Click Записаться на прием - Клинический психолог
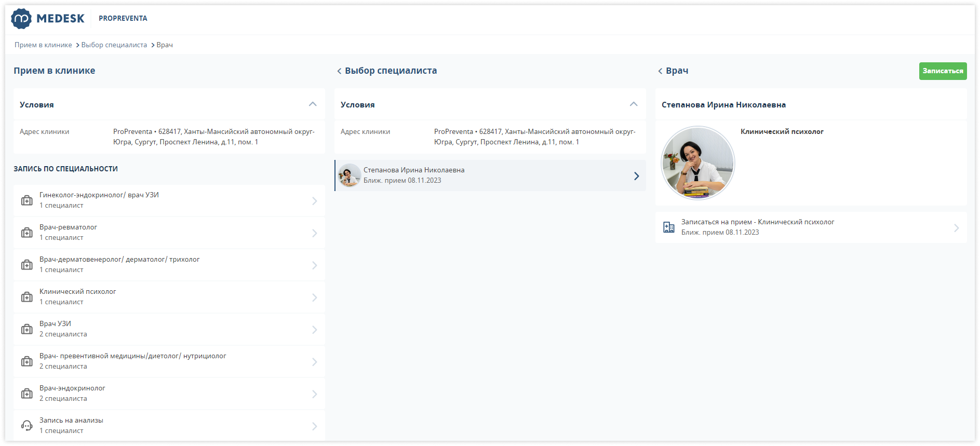 (811, 227)
